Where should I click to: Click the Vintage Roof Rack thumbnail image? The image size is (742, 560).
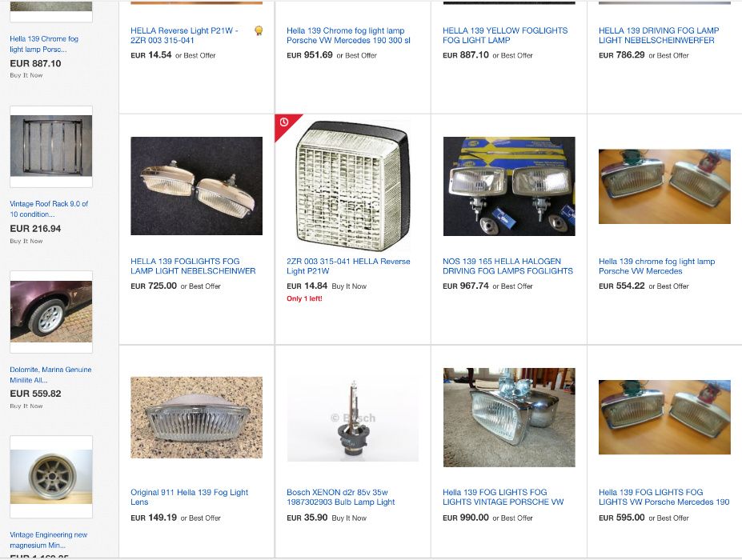pos(51,146)
